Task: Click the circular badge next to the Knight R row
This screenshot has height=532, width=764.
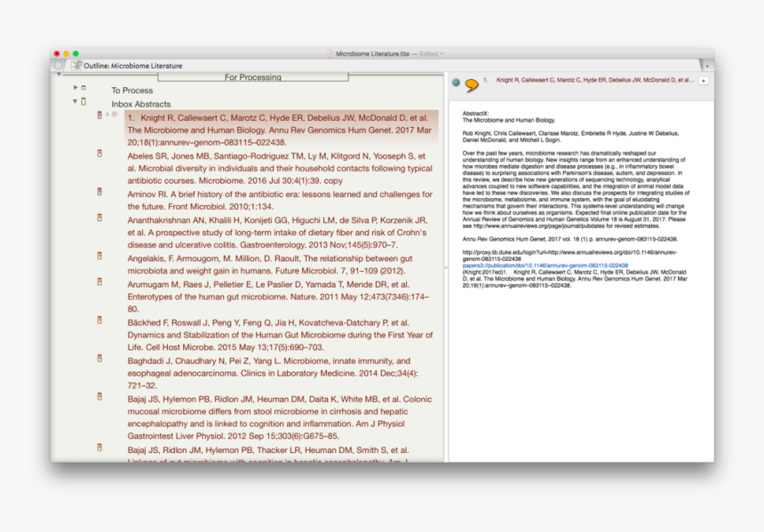Action: tap(115, 115)
